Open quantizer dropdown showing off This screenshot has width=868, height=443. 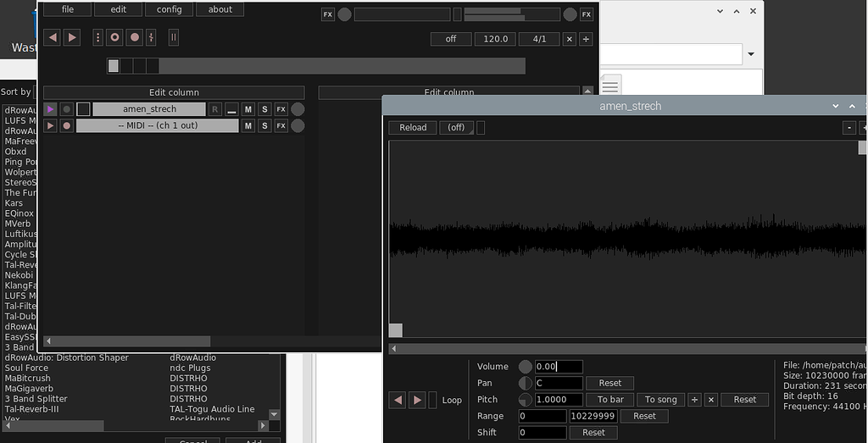[x=451, y=39]
